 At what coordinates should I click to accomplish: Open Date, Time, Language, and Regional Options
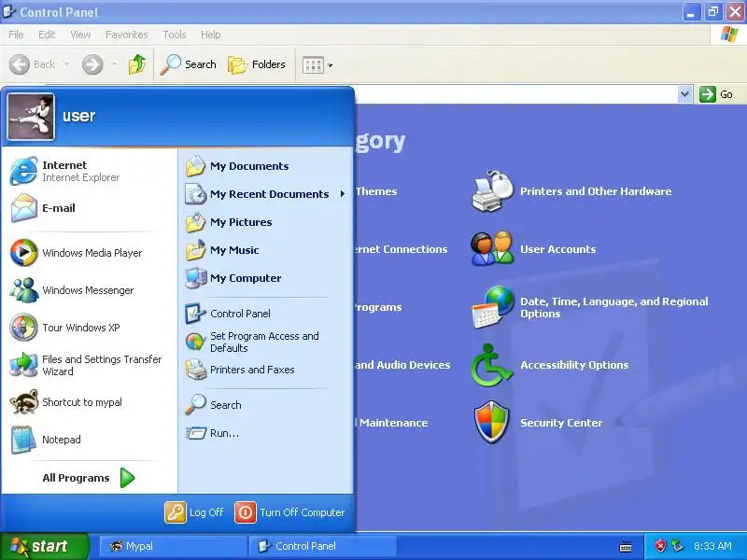click(614, 307)
